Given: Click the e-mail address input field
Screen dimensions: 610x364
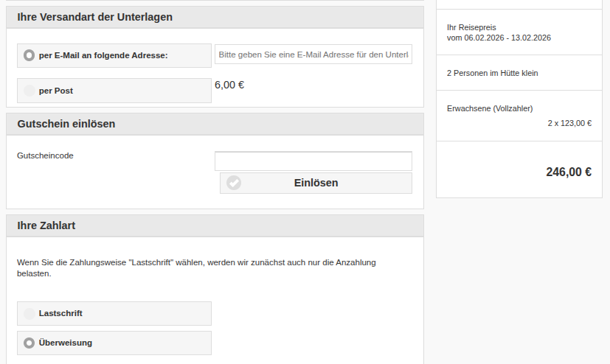Looking at the screenshot, I should click(x=313, y=55).
